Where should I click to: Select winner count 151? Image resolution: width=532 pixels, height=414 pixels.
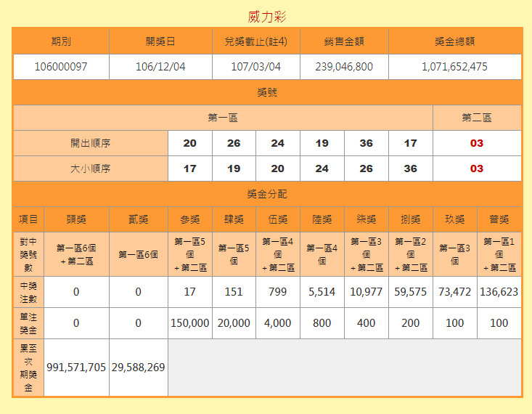point(234,292)
